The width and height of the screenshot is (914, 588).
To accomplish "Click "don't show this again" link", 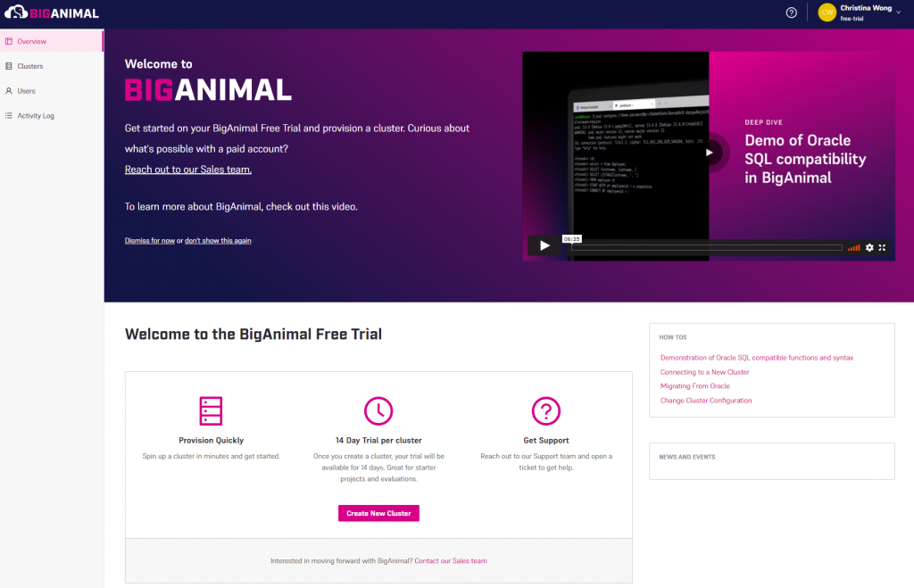I will [x=218, y=241].
